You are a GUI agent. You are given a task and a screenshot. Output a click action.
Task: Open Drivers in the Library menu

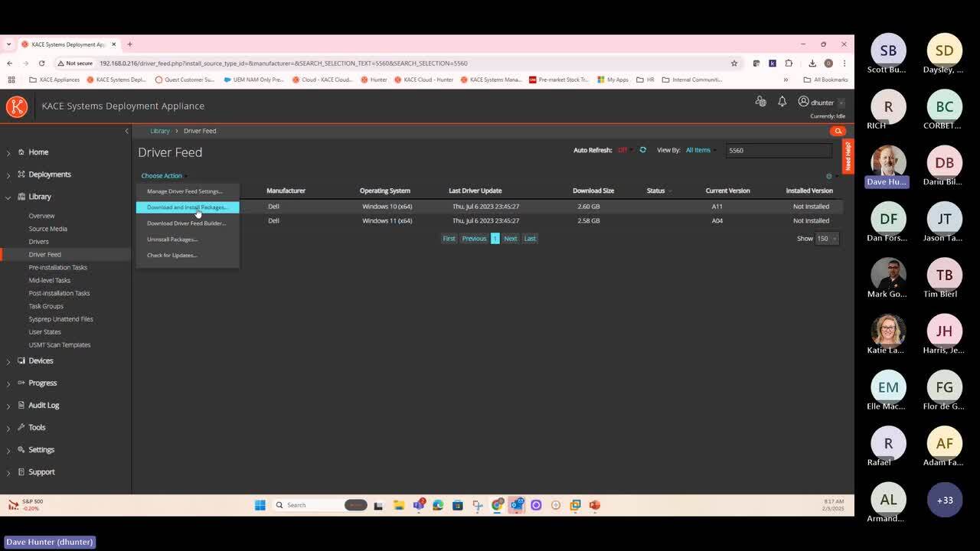tap(38, 242)
